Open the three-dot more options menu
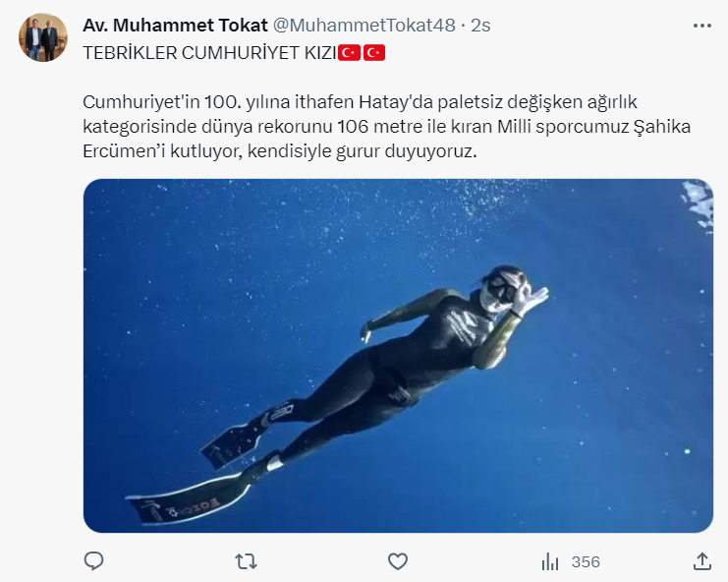728x582 pixels. pyautogui.click(x=702, y=26)
